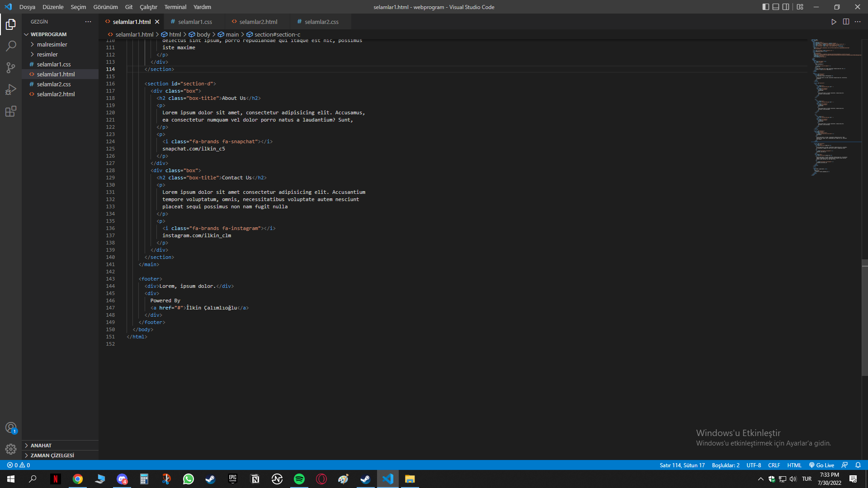Open Netflix from the taskbar

point(56,479)
